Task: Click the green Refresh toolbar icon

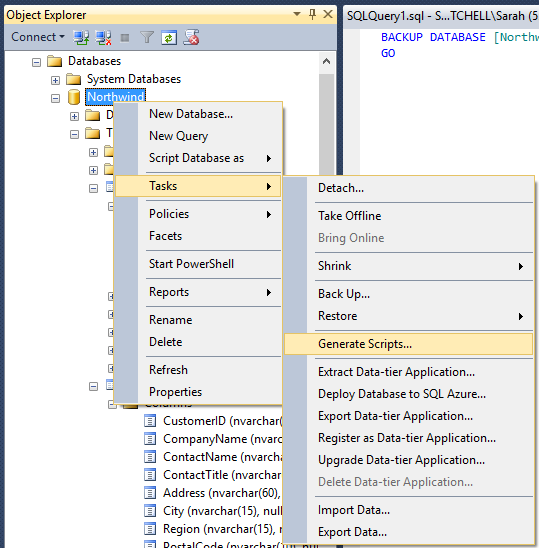Action: point(169,37)
